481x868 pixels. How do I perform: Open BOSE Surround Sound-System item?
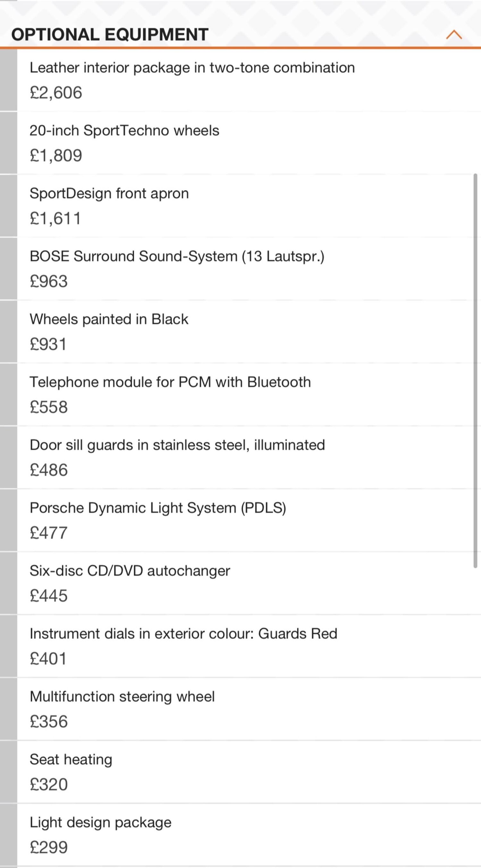[x=249, y=269]
